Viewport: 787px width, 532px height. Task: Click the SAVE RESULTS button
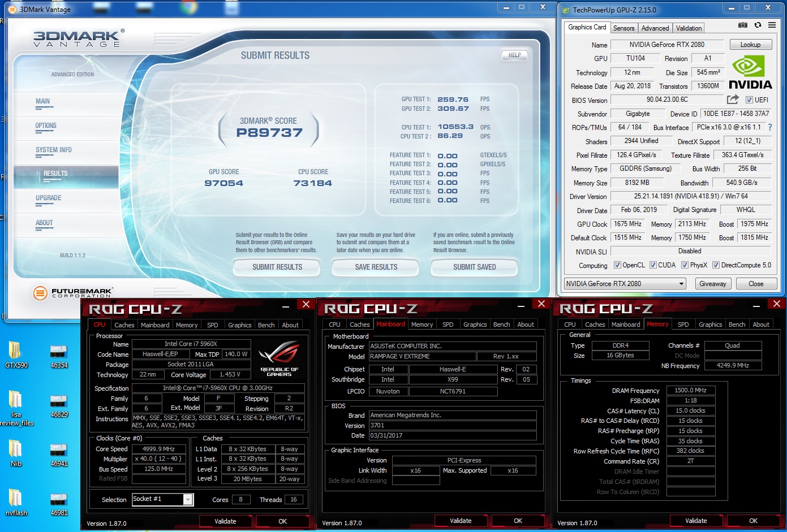[376, 267]
